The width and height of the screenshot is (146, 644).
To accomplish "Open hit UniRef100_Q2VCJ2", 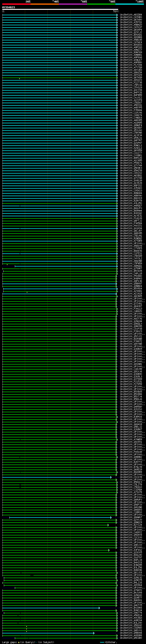I will click(x=131, y=32).
